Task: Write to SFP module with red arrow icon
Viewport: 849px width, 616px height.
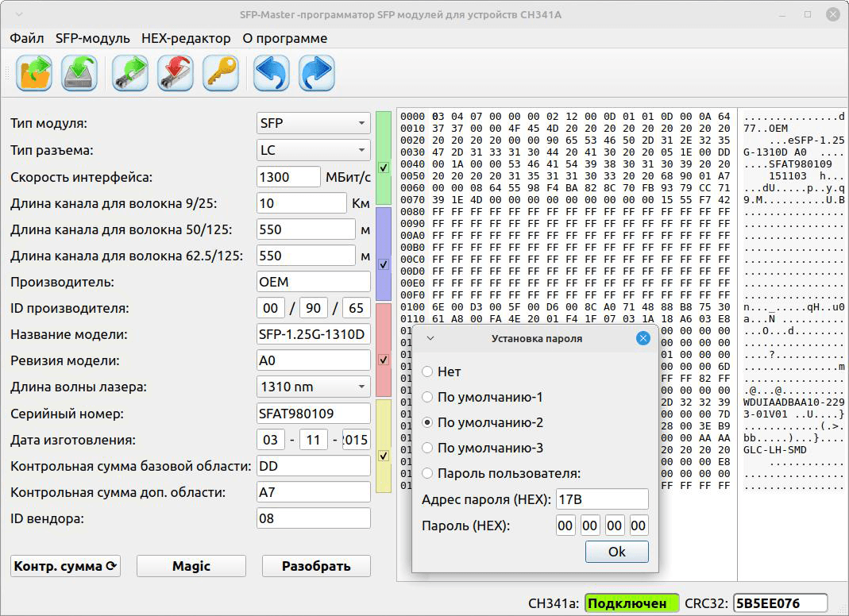Action: point(175,72)
